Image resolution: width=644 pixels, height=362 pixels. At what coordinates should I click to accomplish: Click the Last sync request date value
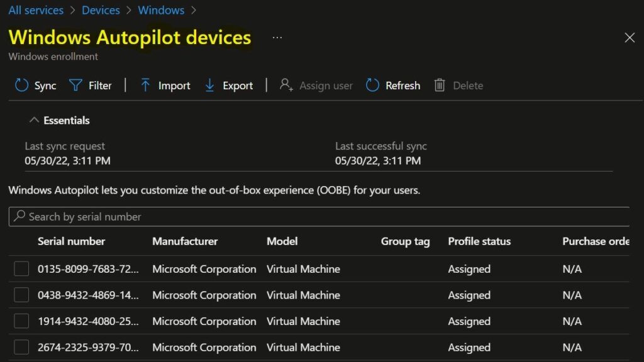pos(67,160)
